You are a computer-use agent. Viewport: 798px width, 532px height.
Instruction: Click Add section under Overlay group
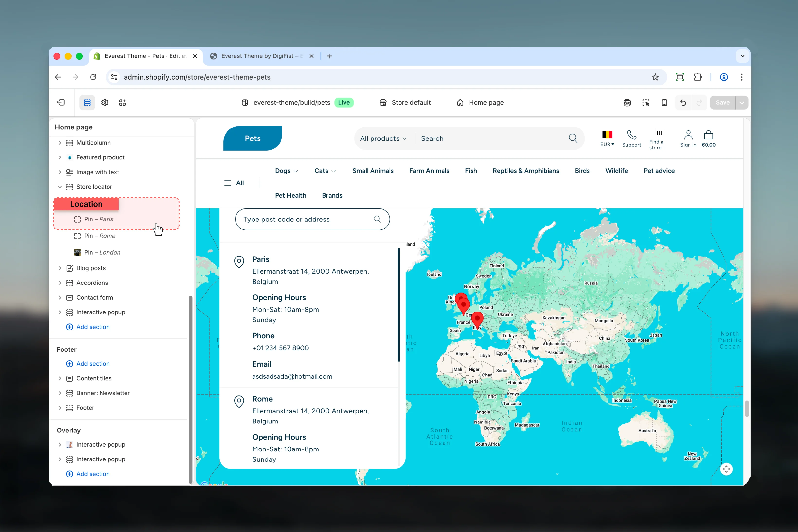[x=88, y=474]
